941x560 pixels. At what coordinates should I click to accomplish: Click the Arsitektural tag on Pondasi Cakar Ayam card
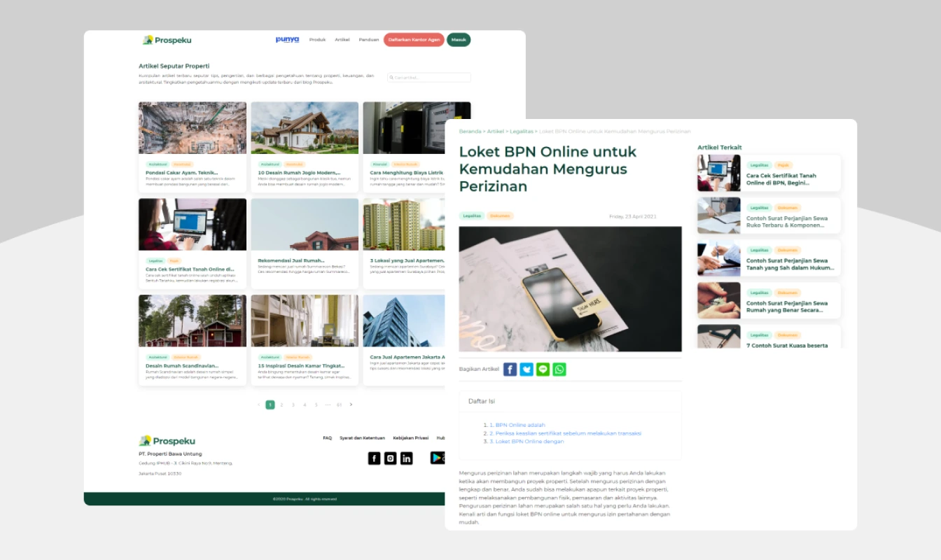(158, 164)
